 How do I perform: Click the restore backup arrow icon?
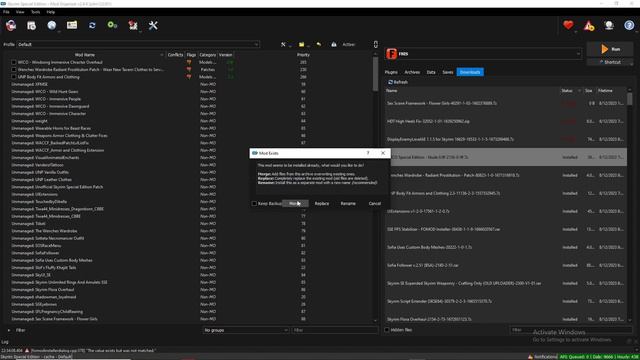pyautogui.click(x=318, y=44)
